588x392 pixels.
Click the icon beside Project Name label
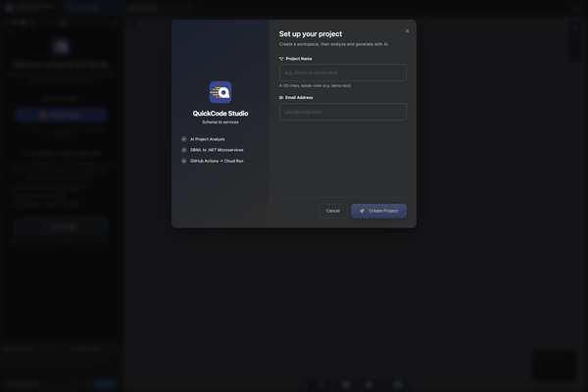(x=281, y=59)
